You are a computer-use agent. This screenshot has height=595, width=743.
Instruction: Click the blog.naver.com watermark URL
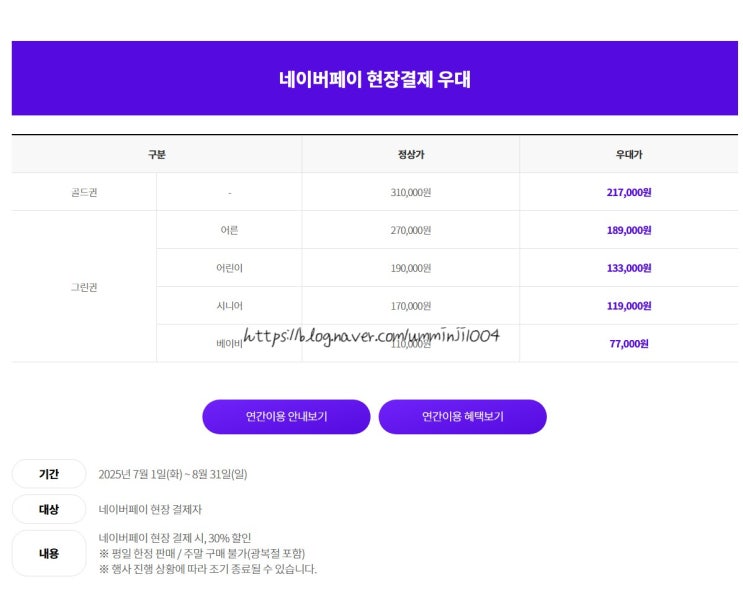[372, 336]
